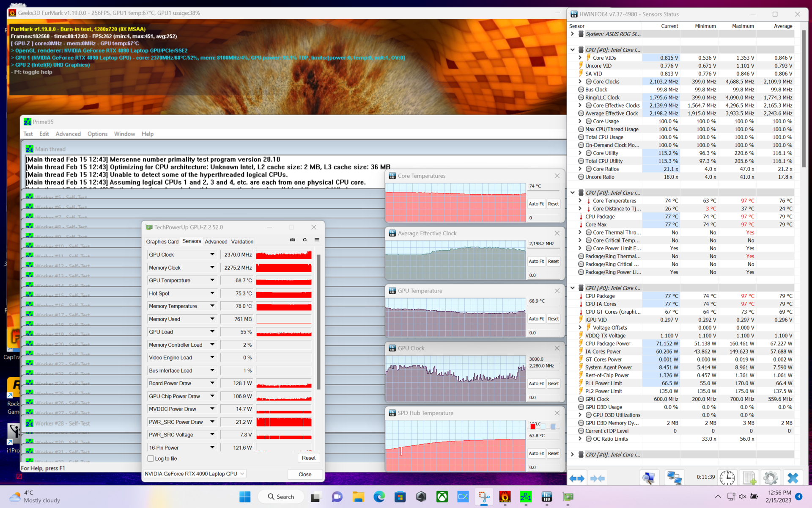The image size is (812, 508).
Task: Open GPU Clock sensor dropdown arrow
Action: pyautogui.click(x=212, y=254)
